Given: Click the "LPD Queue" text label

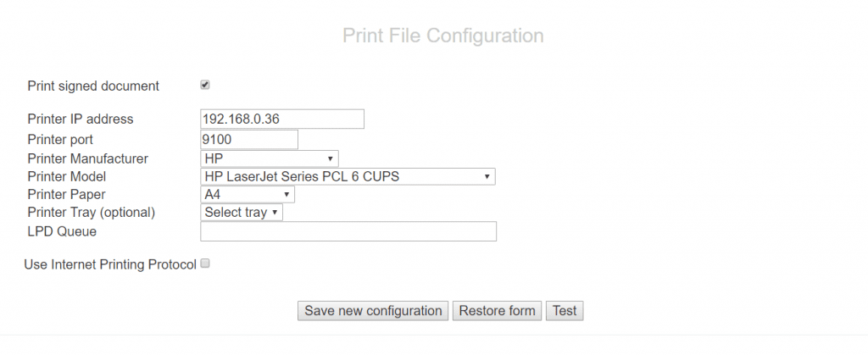Looking at the screenshot, I should [62, 230].
